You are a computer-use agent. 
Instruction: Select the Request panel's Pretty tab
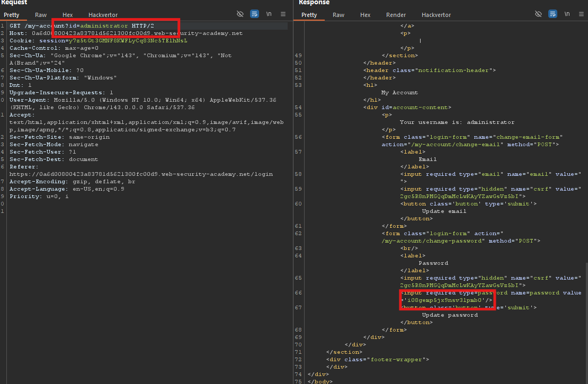pos(11,15)
